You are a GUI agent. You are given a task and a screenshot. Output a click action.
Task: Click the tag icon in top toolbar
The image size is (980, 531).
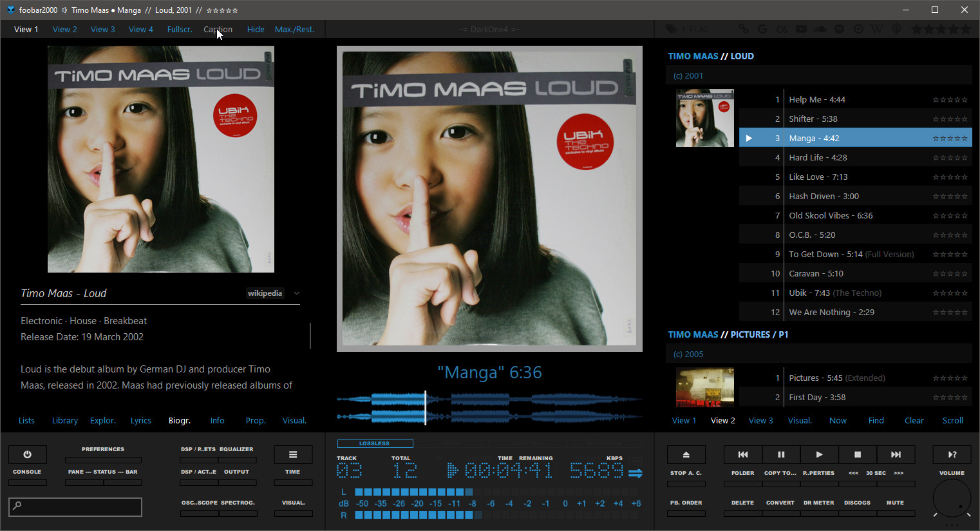click(x=672, y=29)
